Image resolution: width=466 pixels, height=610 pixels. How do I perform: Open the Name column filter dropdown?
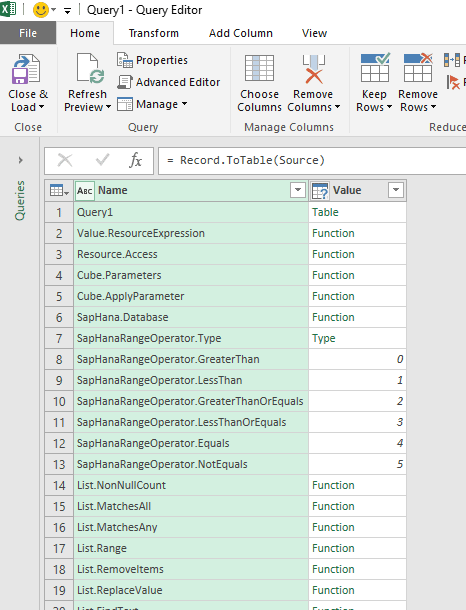tap(298, 190)
